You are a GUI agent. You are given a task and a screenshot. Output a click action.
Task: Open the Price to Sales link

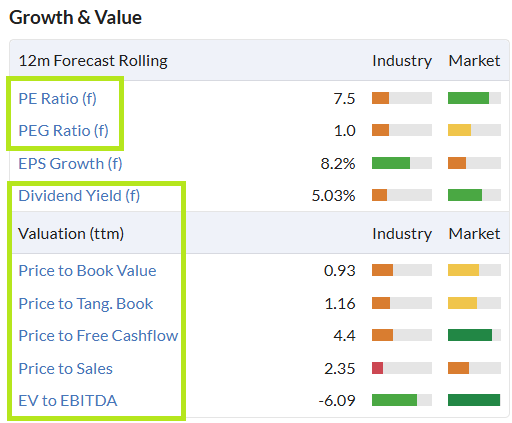[x=66, y=369]
